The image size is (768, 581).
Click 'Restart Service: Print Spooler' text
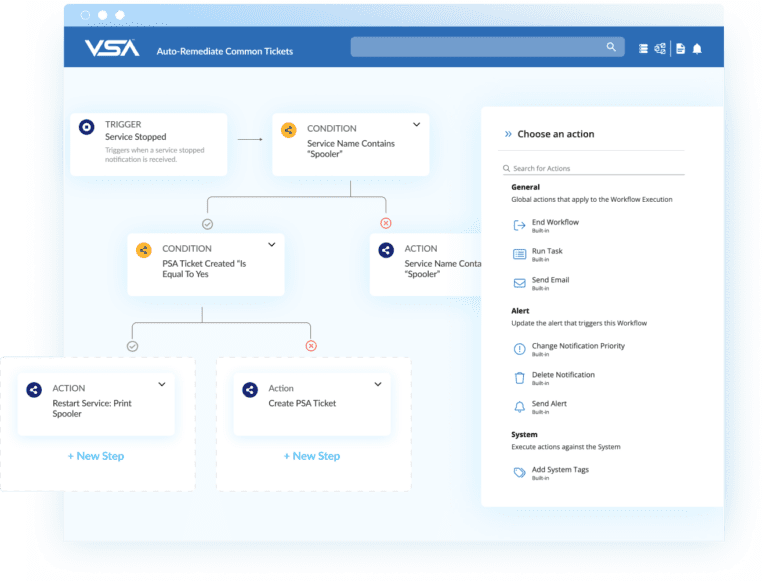pos(92,408)
